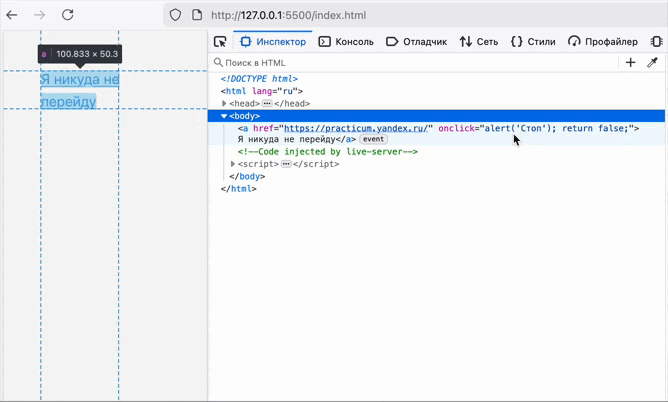
Task: Open the Консоль tab
Action: (346, 42)
